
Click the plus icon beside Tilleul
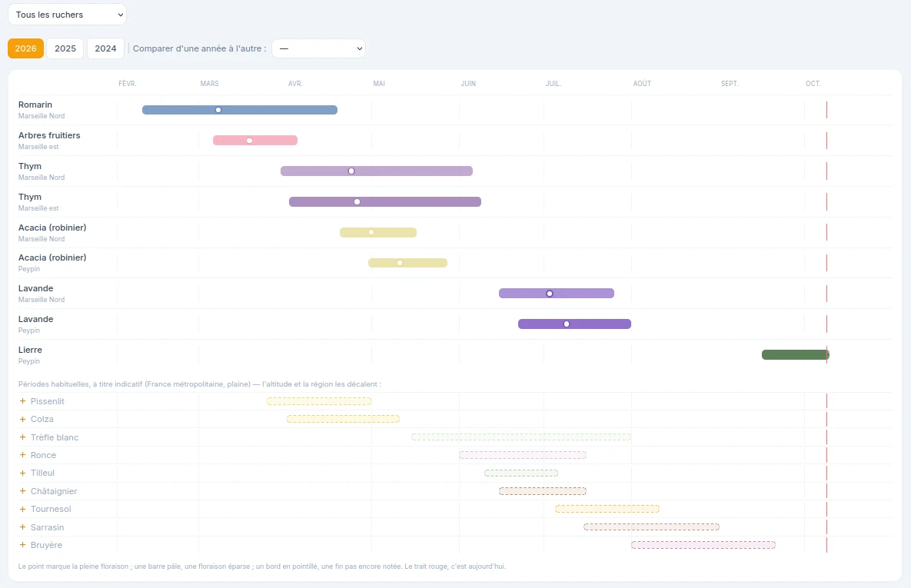(22, 473)
